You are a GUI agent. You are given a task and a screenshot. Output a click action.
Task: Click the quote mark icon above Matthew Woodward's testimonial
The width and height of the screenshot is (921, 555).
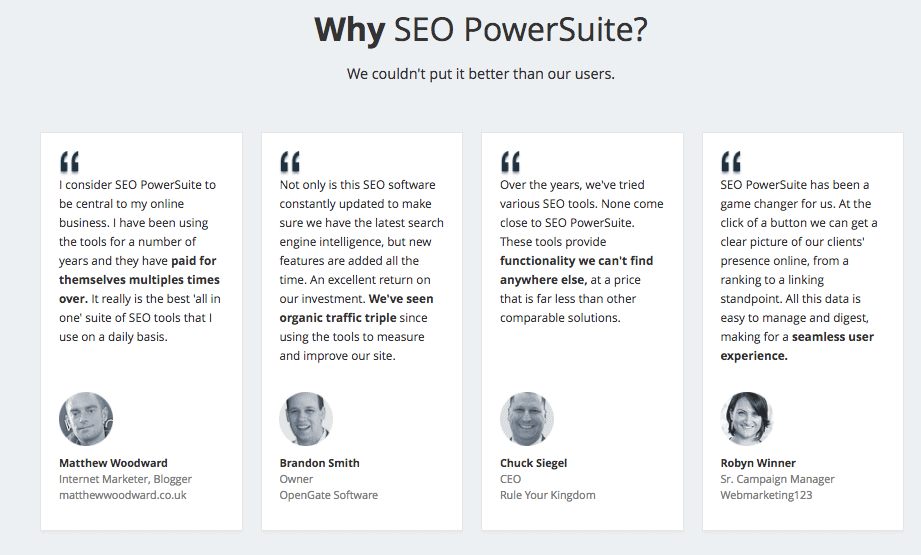(x=69, y=162)
